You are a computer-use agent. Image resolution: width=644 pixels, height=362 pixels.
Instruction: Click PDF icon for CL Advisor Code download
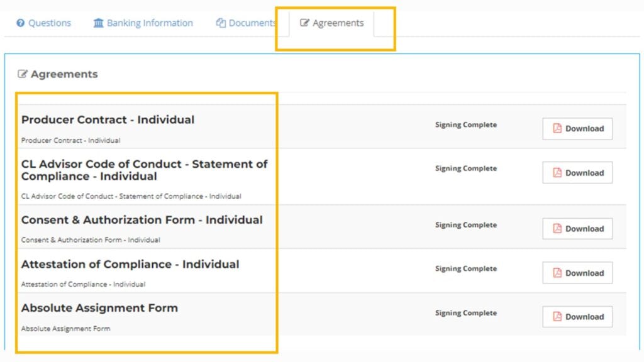[557, 173]
